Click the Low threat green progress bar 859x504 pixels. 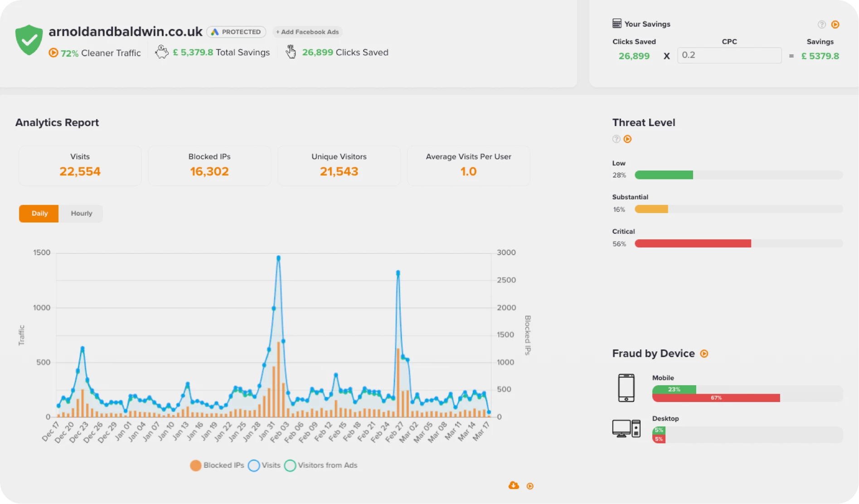pyautogui.click(x=664, y=175)
